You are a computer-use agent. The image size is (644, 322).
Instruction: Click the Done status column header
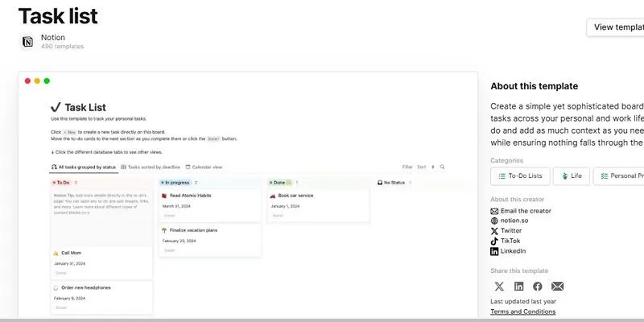(x=280, y=183)
